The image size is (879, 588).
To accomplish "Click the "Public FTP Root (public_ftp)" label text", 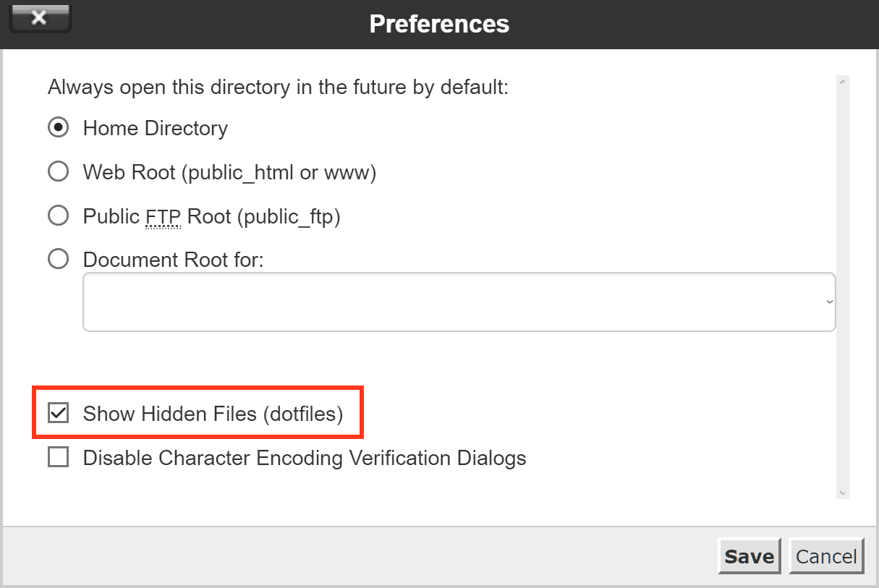I will point(212,216).
